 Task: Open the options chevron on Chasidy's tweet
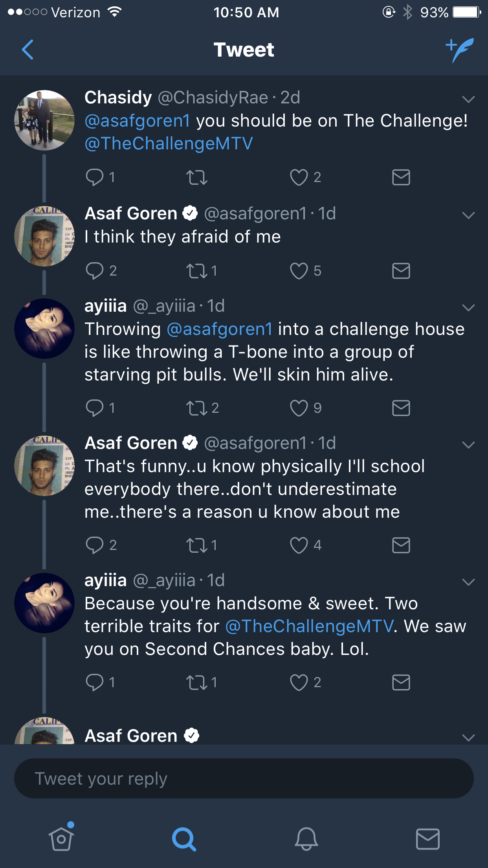(x=469, y=99)
